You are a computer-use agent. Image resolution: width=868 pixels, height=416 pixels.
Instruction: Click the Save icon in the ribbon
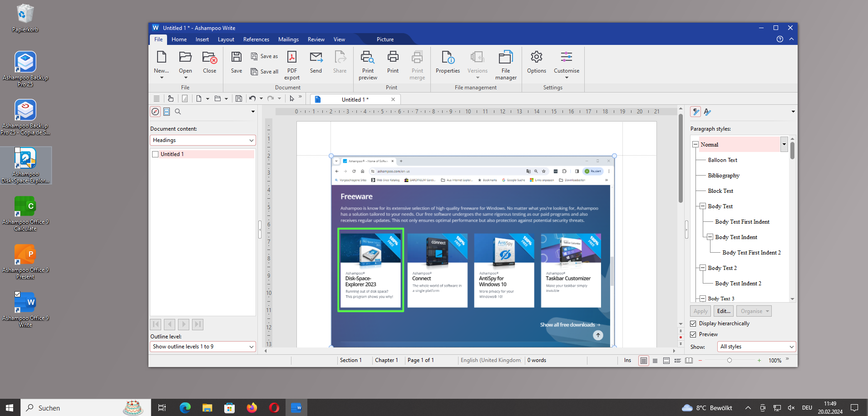(x=236, y=57)
